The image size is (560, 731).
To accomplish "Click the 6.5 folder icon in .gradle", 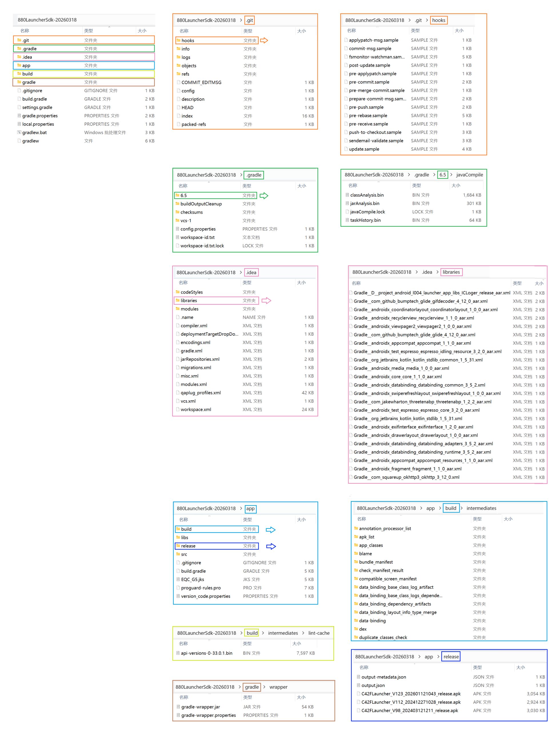I will click(x=177, y=195).
